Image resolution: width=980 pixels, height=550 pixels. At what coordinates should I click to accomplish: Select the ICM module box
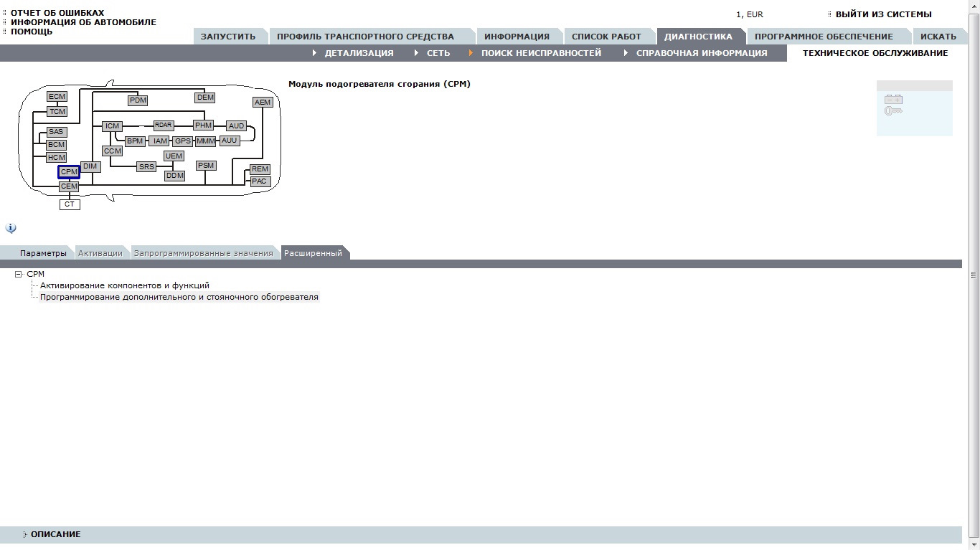coord(112,126)
